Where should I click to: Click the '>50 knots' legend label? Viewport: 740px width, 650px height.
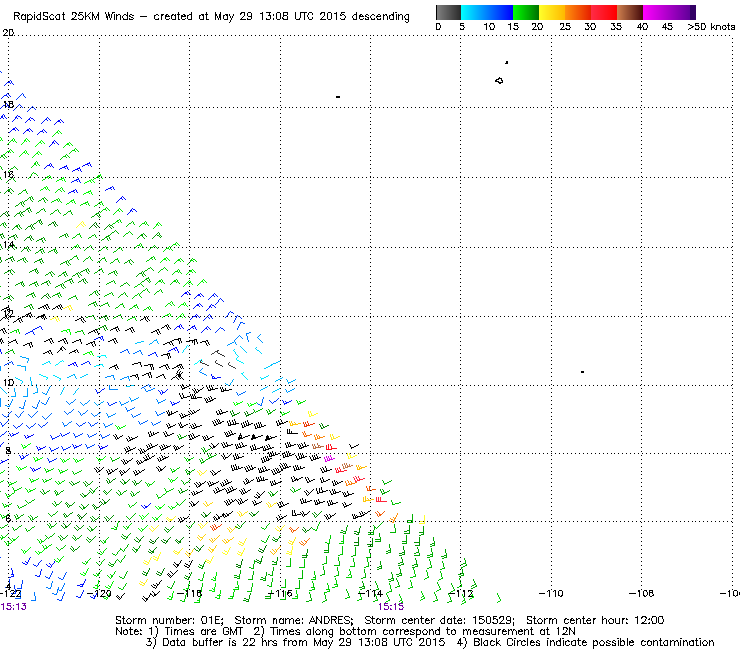[x=711, y=27]
